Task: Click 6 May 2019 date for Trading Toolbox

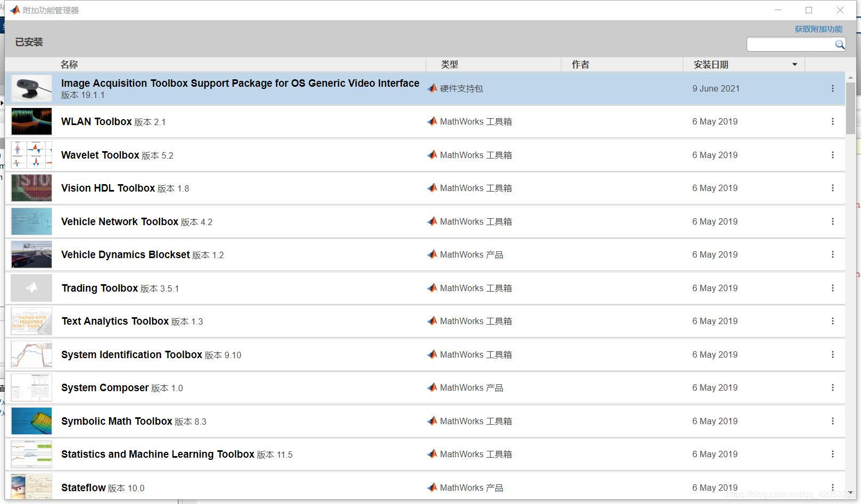Action: click(715, 288)
